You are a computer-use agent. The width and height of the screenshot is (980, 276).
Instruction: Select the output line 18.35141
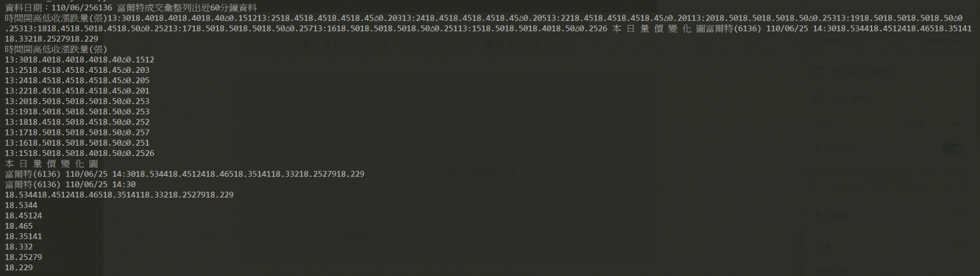(x=23, y=236)
